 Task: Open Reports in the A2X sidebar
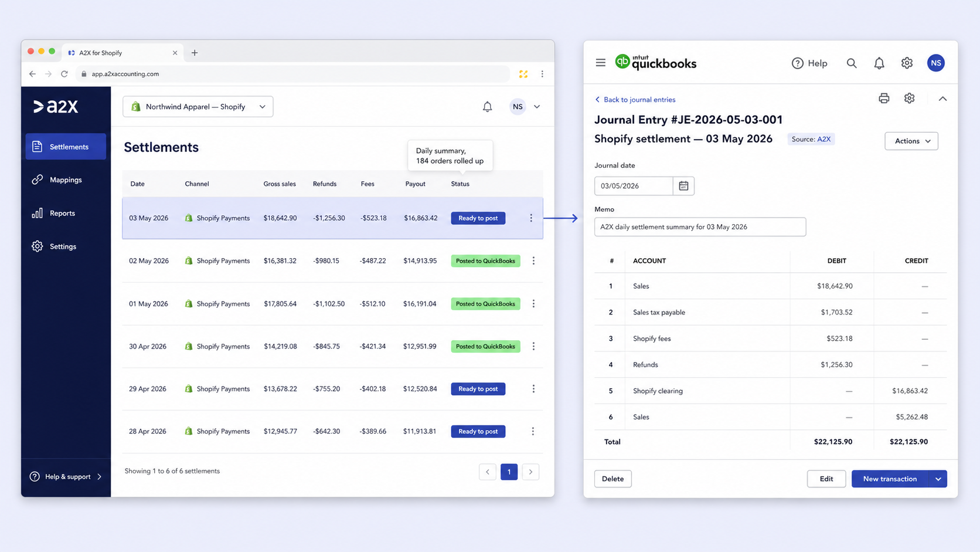pos(66,214)
